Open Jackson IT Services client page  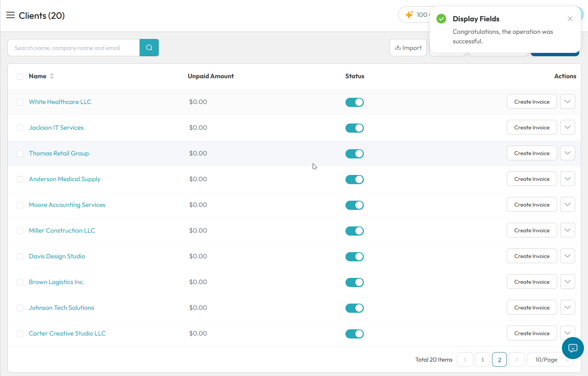click(56, 128)
